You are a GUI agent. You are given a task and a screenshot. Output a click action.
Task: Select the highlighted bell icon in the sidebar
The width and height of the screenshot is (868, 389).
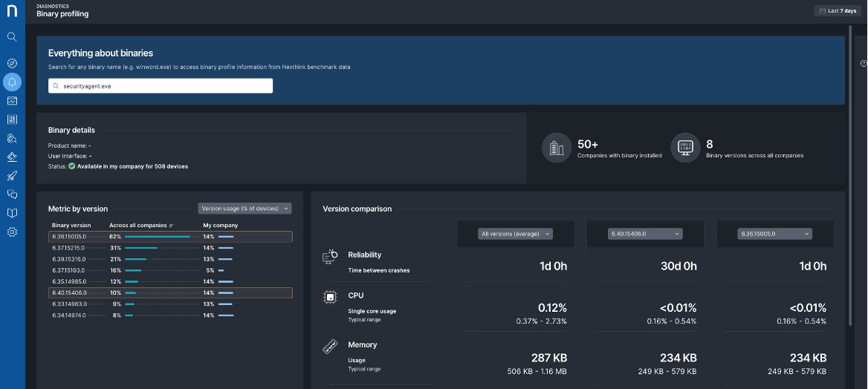tap(12, 82)
